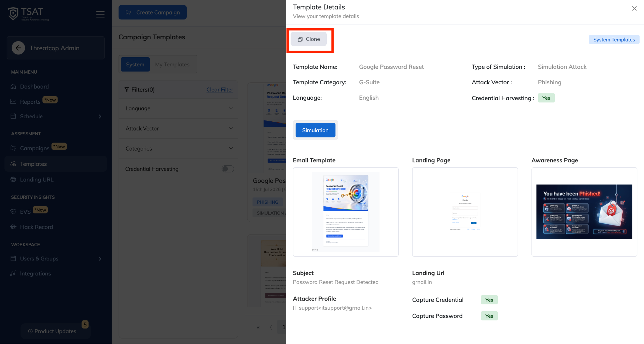
Task: Click the Hack Record icon
Action: click(13, 227)
